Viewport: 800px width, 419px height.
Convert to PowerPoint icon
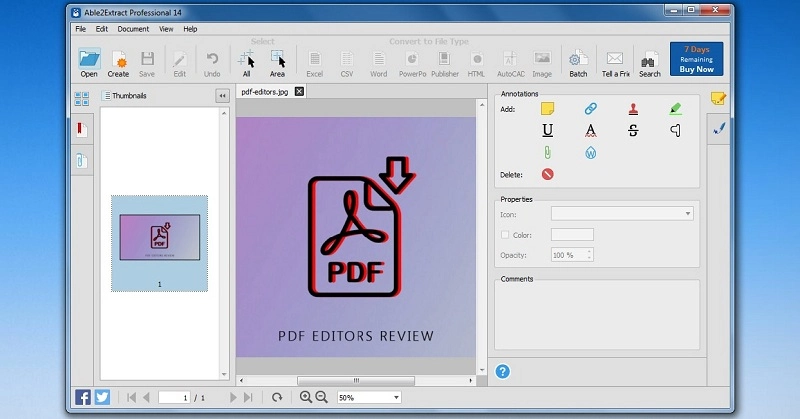(412, 59)
